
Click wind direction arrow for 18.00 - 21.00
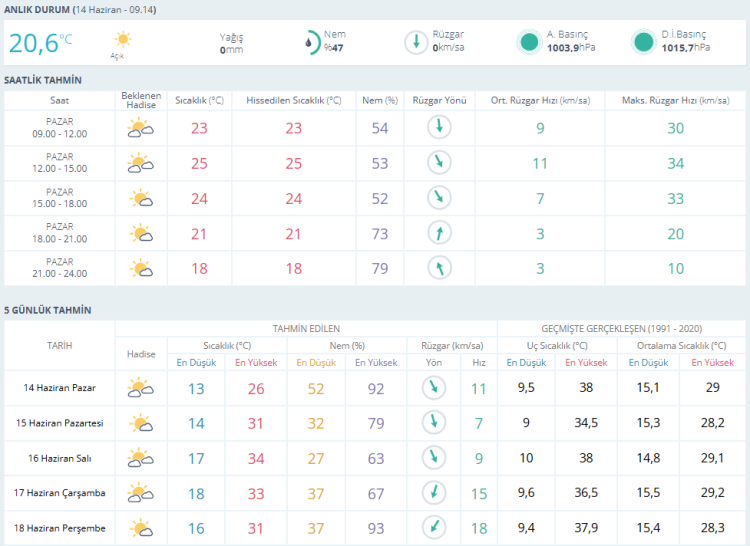pyautogui.click(x=439, y=233)
